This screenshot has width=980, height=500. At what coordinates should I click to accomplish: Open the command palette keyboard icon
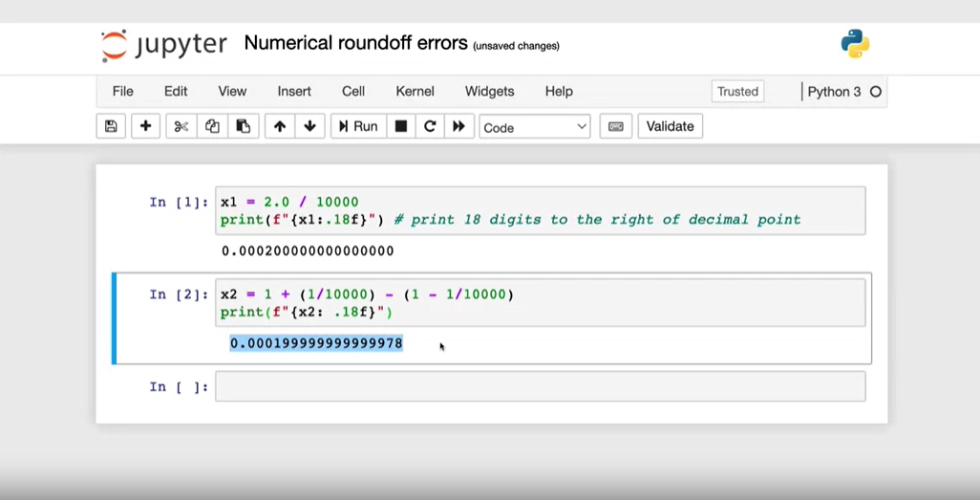616,126
